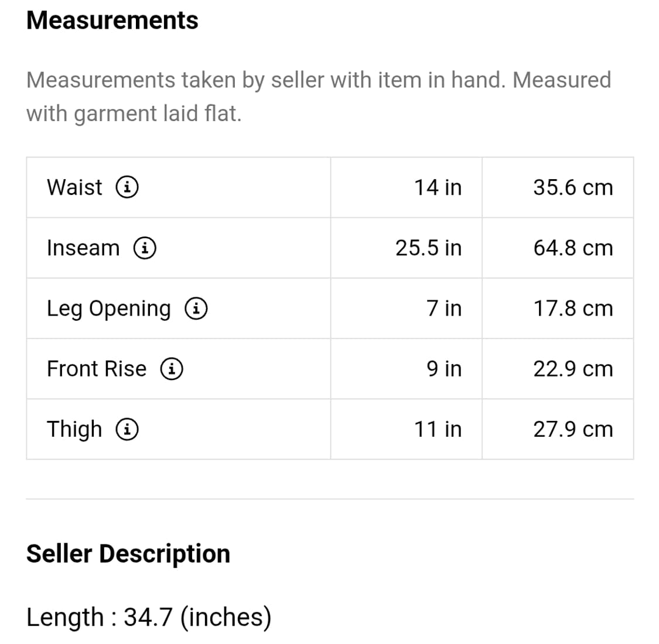Open the Inseam measurement info icon
The height and width of the screenshot is (644, 659).
pos(145,248)
